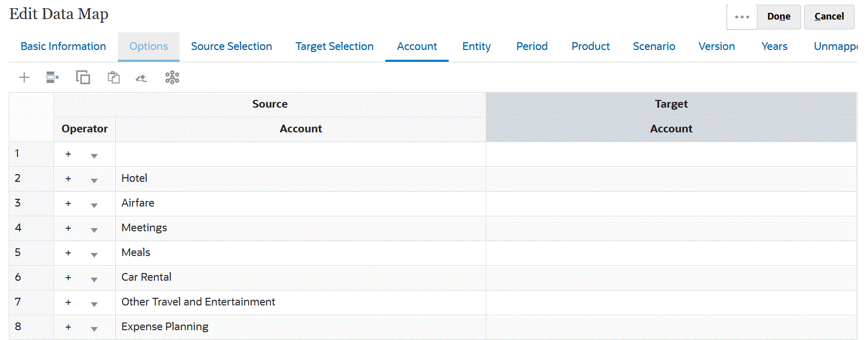Open operator dropdown in Meetings row
Viewport: 868px width, 340px height.
click(94, 230)
